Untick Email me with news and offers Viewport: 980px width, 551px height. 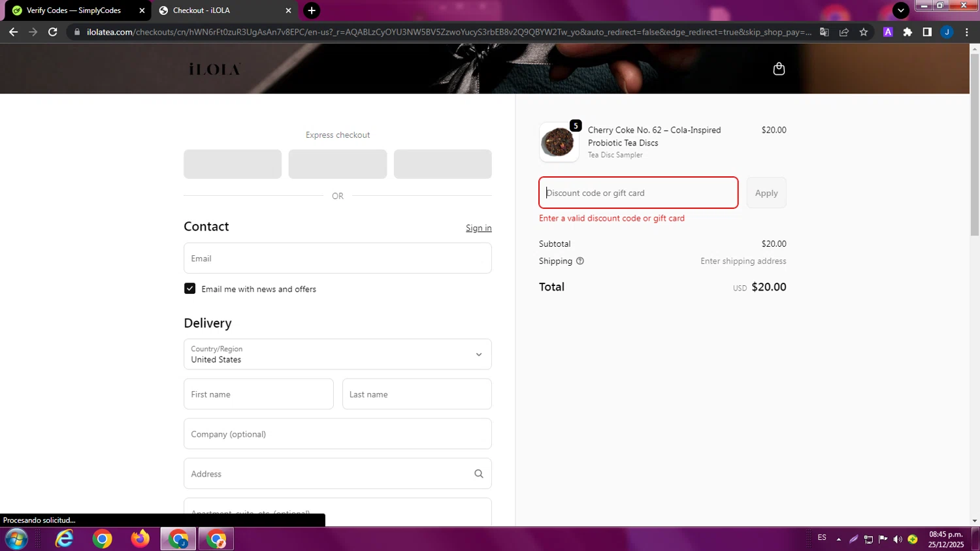coord(190,289)
